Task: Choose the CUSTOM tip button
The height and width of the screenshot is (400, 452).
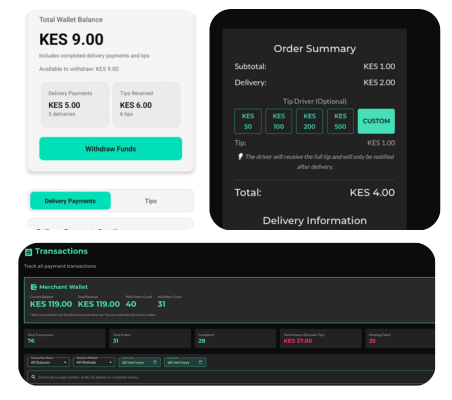Action: (376, 121)
